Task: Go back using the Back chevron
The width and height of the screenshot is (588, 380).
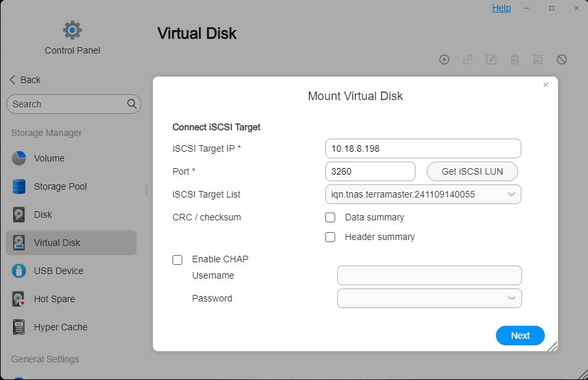Action: [x=13, y=80]
